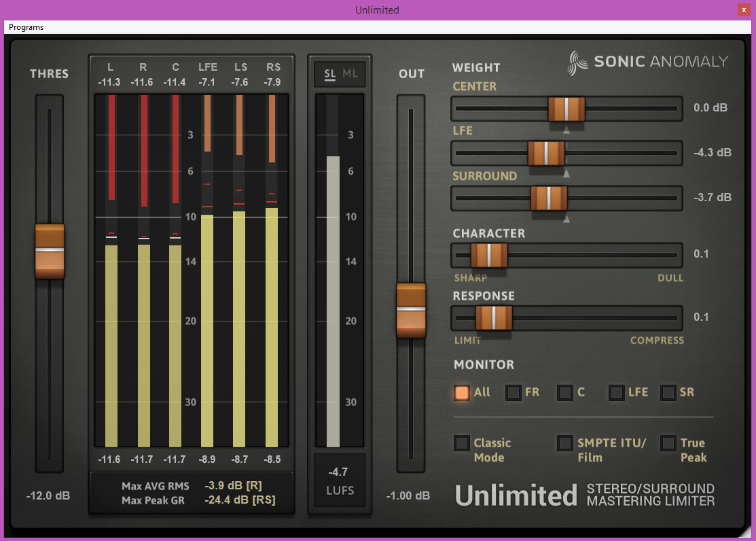
Task: Click the LFE channel peak value -7.1
Action: 207,82
